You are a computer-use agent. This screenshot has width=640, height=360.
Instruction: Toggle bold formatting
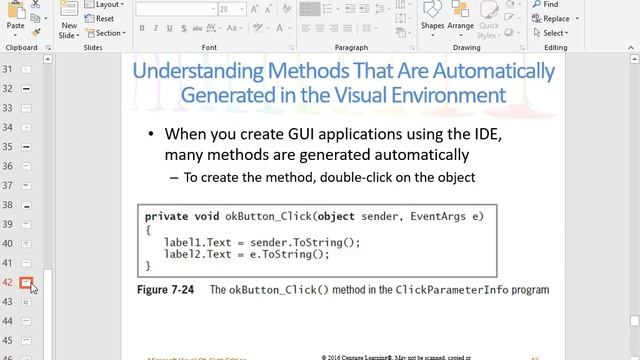click(x=142, y=28)
